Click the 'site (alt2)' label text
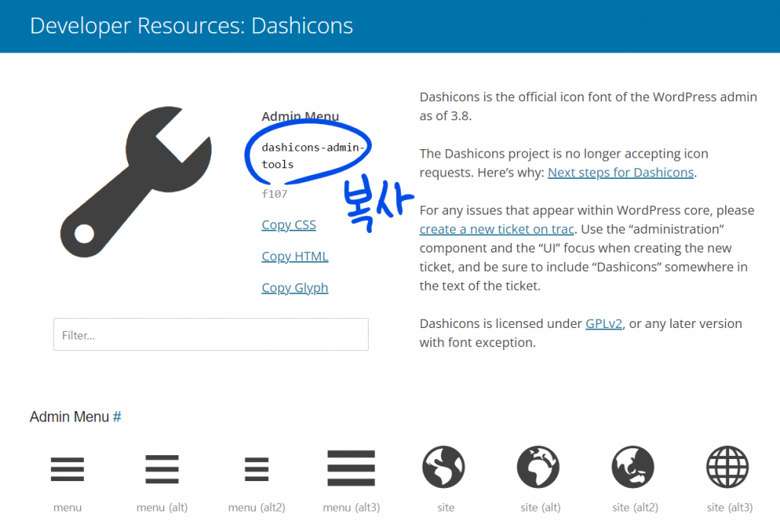This screenshot has height=532, width=780. pos(635,508)
